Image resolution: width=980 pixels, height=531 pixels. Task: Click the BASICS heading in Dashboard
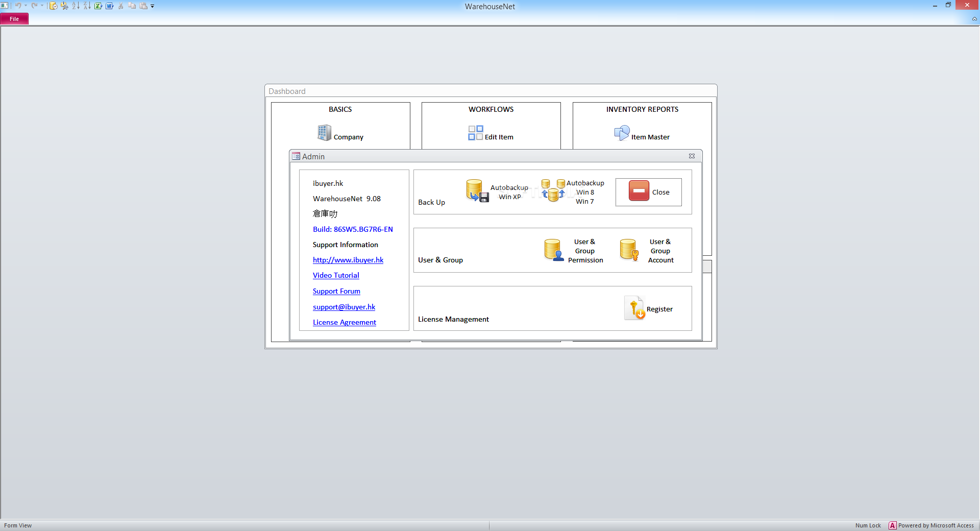point(340,109)
